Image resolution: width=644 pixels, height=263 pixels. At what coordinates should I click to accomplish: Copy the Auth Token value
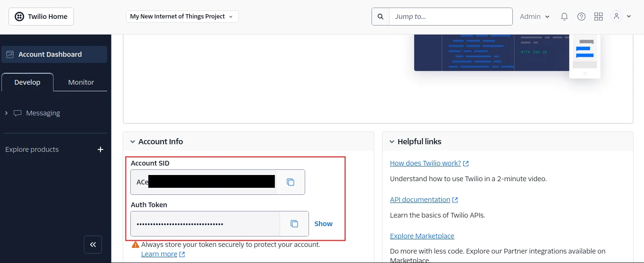[x=294, y=224]
